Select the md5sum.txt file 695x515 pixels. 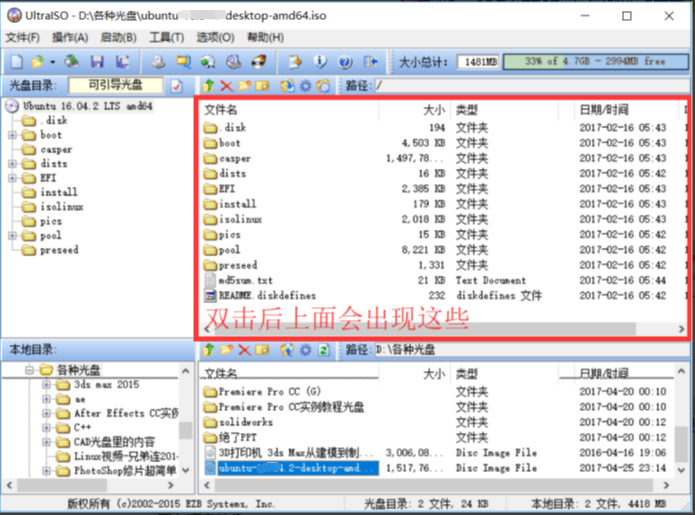point(245,281)
